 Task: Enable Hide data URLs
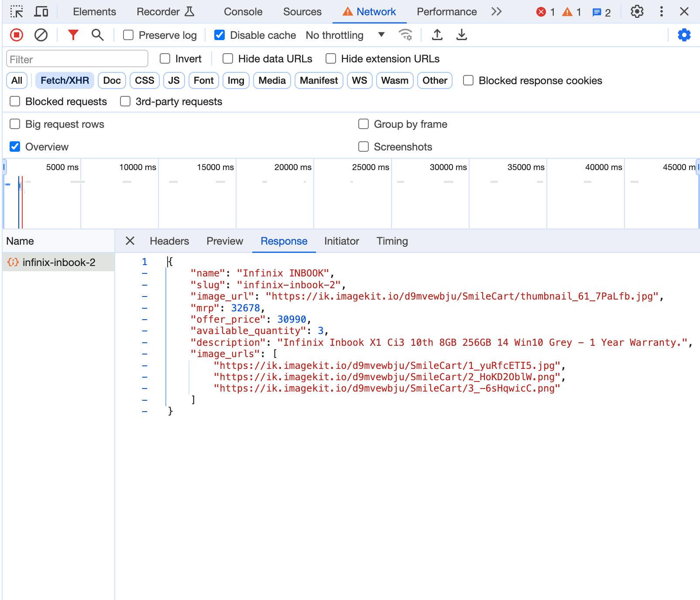coord(228,58)
